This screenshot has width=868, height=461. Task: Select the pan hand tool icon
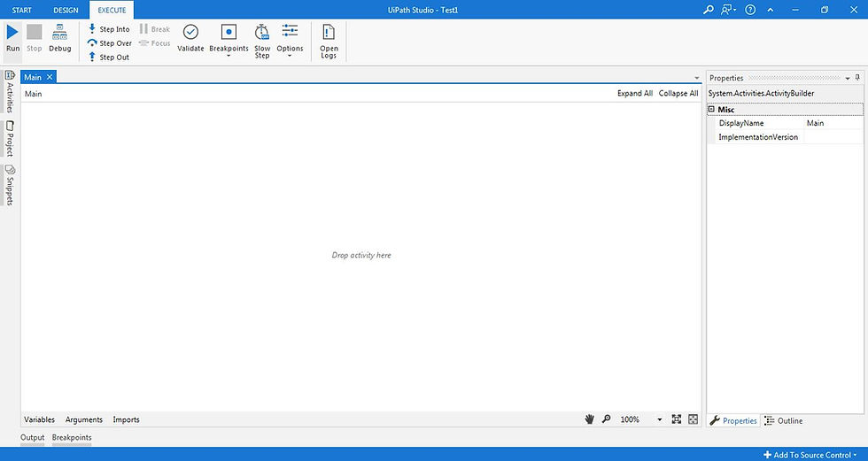[x=590, y=419]
